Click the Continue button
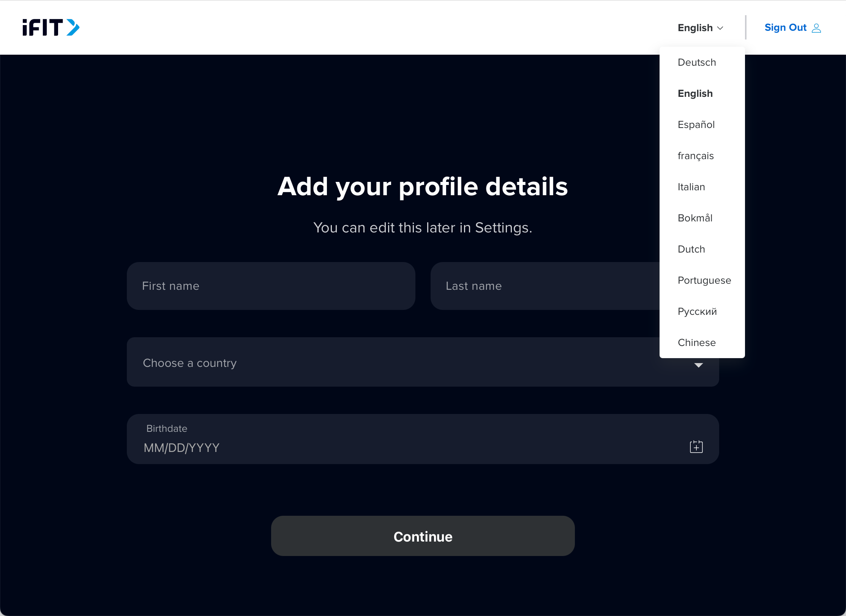 [x=423, y=536]
